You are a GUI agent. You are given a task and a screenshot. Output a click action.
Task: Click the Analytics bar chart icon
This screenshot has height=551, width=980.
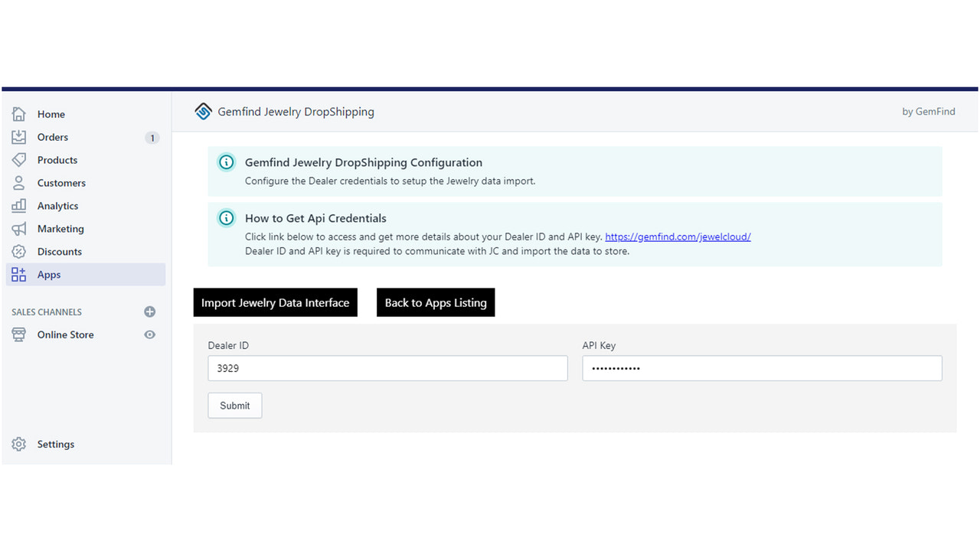click(x=19, y=206)
